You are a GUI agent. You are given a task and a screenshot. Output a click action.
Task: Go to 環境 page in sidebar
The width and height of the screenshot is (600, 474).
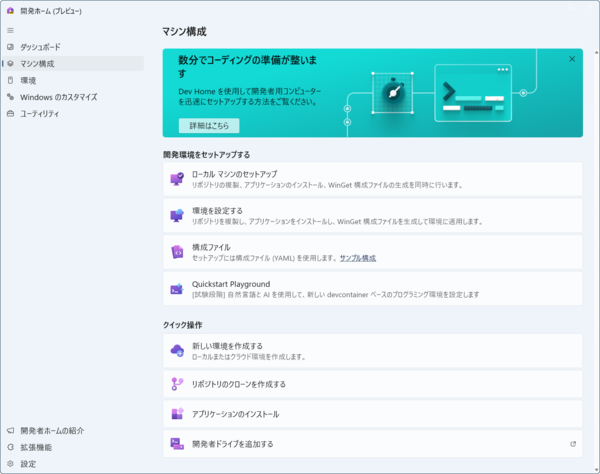(73, 80)
